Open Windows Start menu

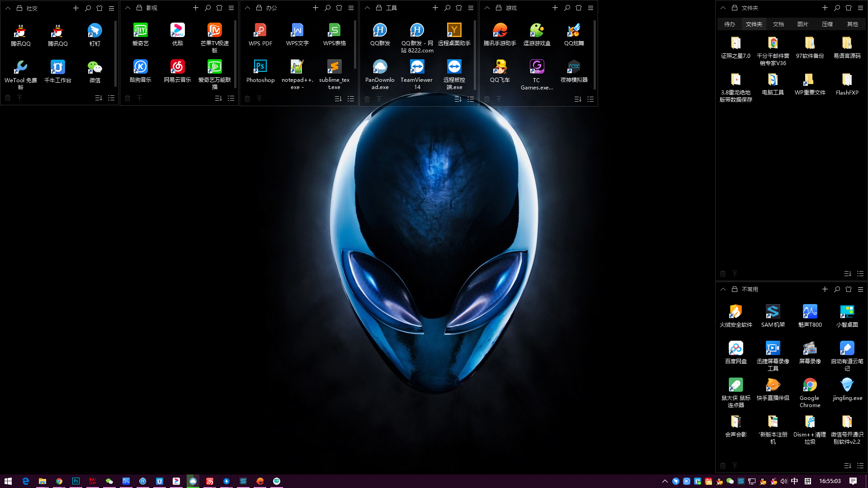(8, 481)
